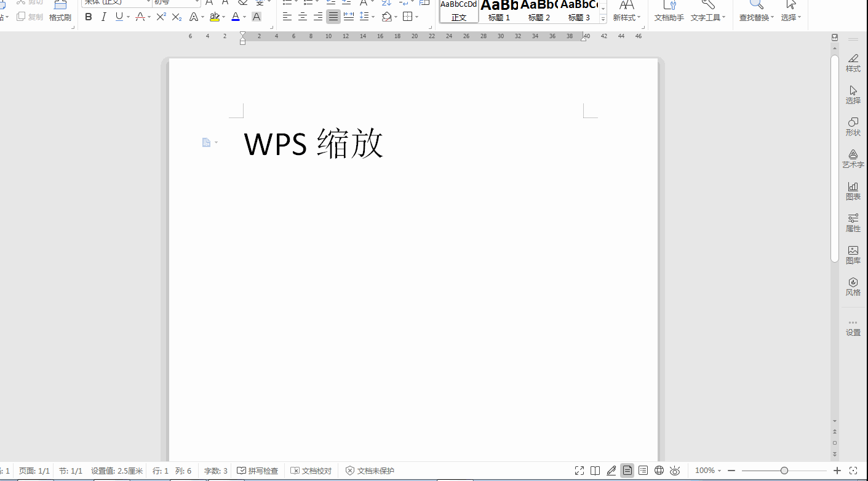The width and height of the screenshot is (868, 481).
Task: Open 文档助手 document assistant
Action: pyautogui.click(x=669, y=12)
